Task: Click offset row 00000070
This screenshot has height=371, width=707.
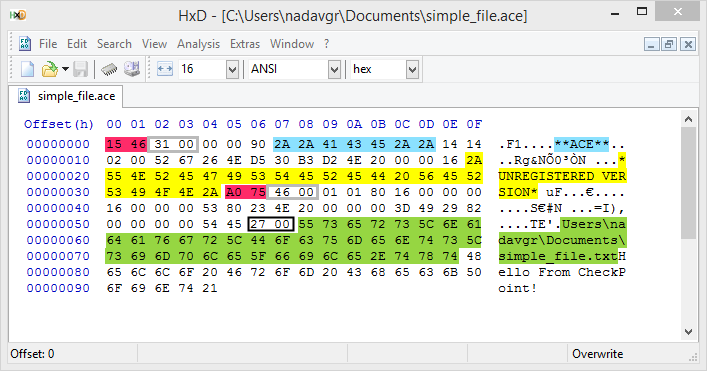Action: pos(58,256)
